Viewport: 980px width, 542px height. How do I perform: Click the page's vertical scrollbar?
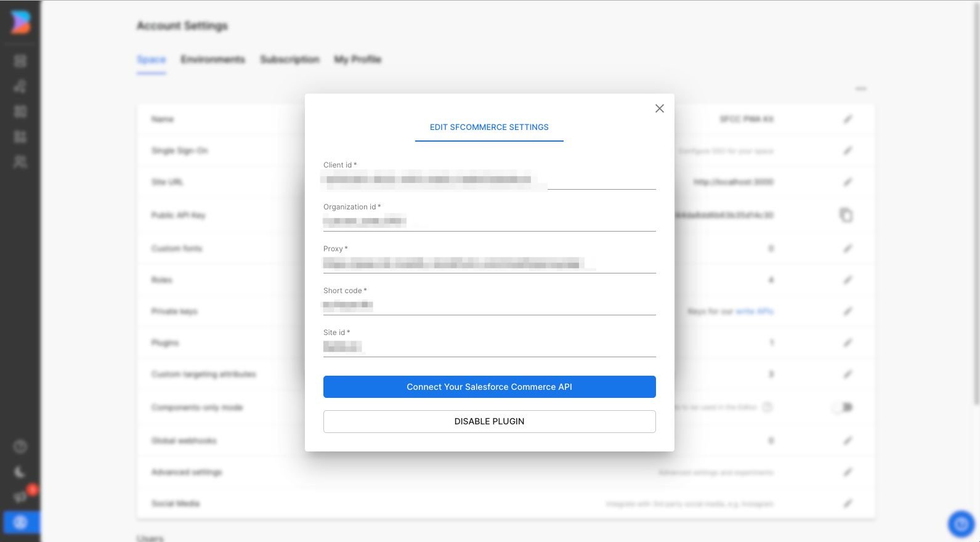(977, 203)
